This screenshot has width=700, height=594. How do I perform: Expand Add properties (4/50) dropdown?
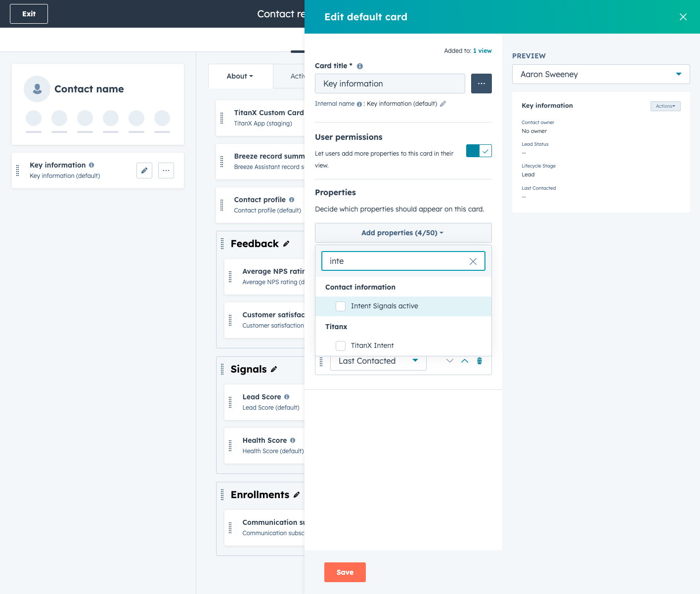coord(403,233)
